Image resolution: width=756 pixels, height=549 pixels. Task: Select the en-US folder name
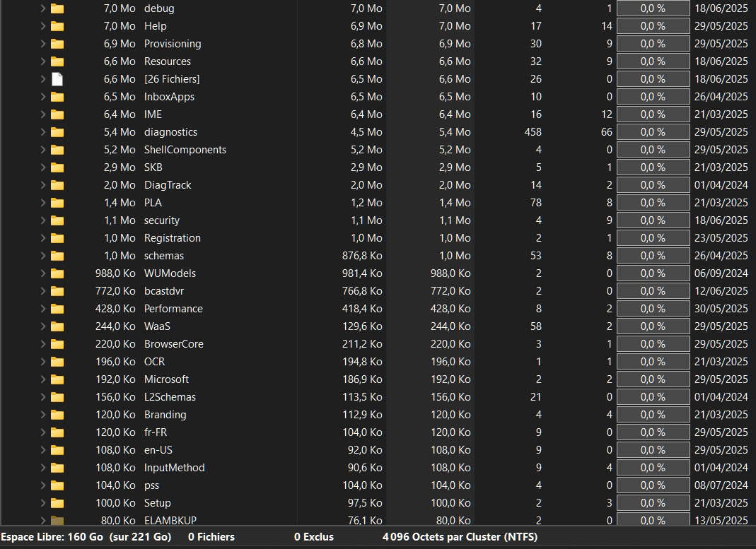[158, 450]
